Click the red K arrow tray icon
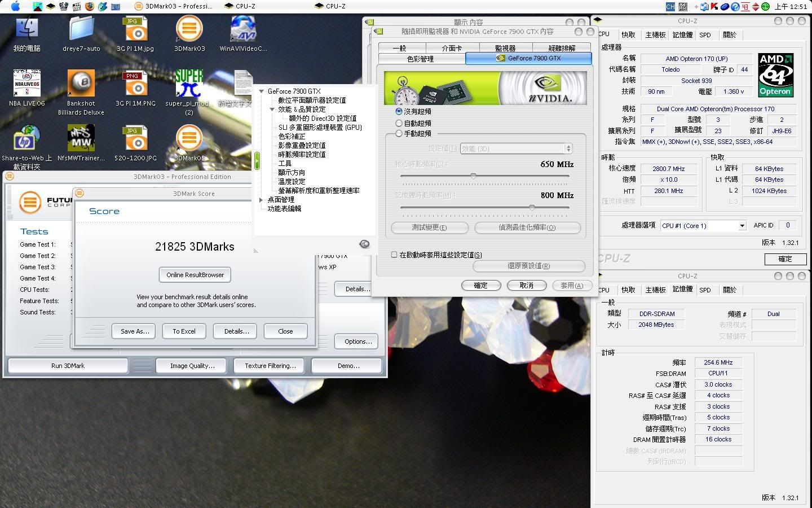Viewport: 812px width, 508px height. (714, 7)
